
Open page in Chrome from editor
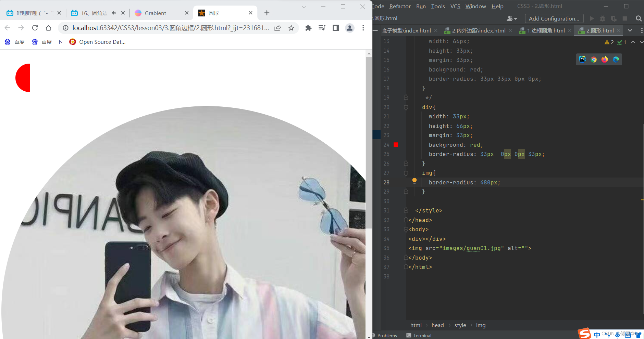pyautogui.click(x=594, y=59)
